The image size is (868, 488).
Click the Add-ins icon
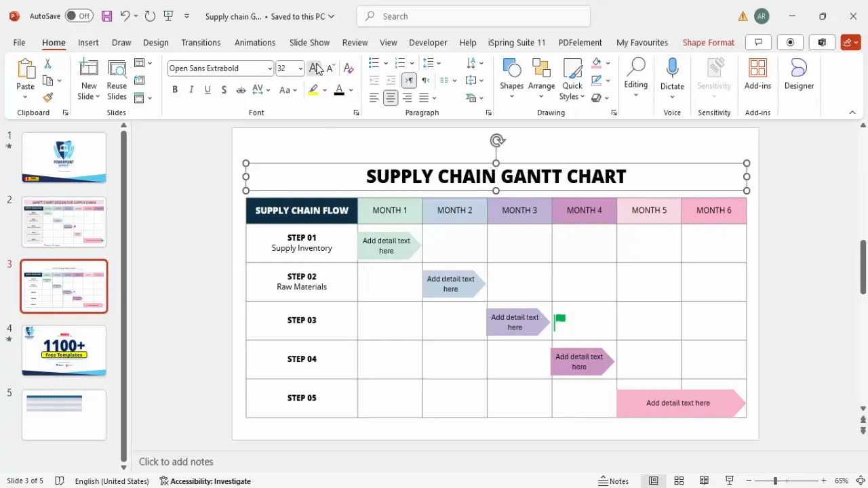[757, 68]
